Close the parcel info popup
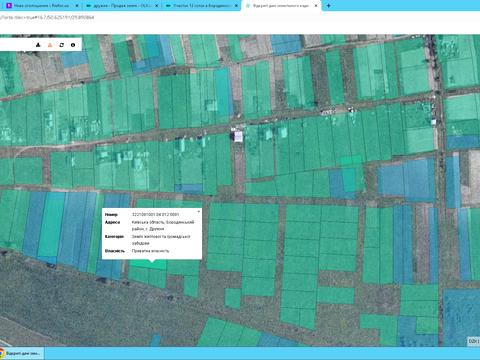The image size is (480, 360). (199, 212)
